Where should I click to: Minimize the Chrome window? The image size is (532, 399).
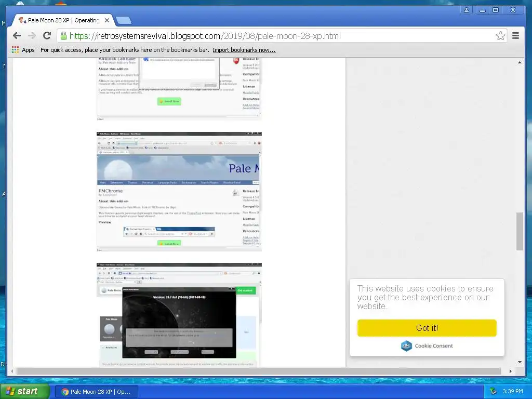(x=482, y=10)
